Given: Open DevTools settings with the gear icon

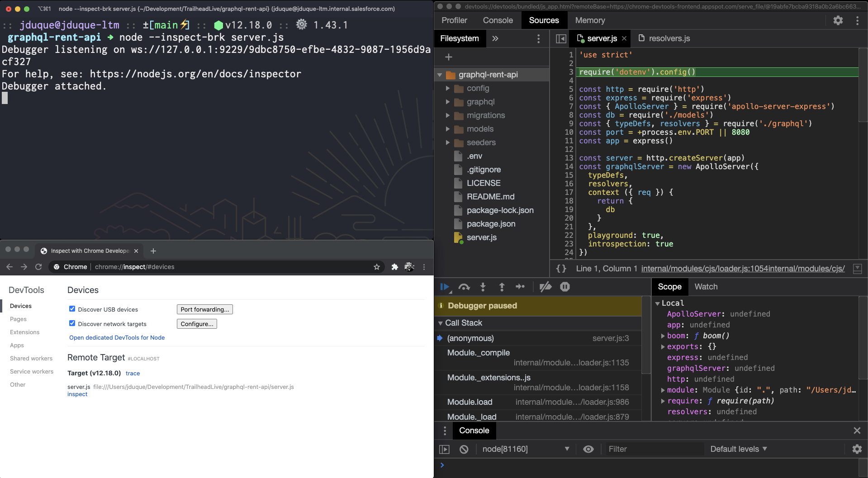Looking at the screenshot, I should [838, 21].
